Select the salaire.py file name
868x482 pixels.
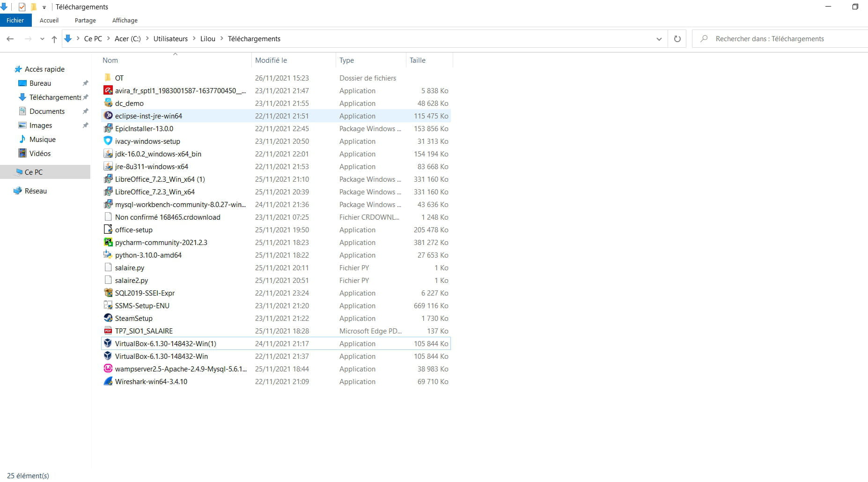130,267
